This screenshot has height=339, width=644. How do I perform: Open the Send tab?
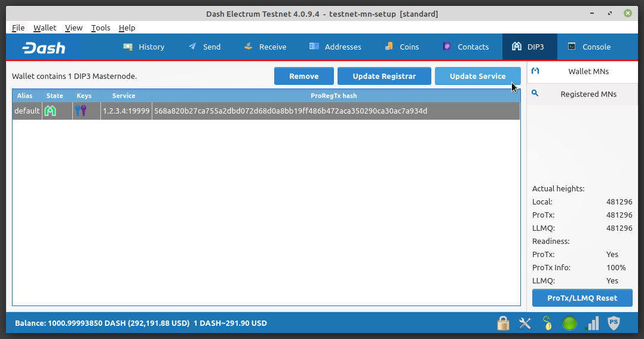(204, 47)
